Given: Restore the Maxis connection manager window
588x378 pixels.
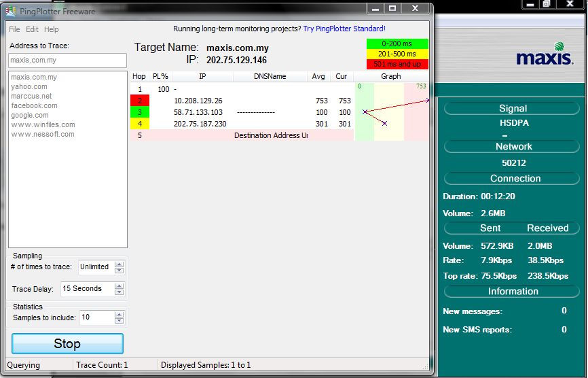Looking at the screenshot, I should pos(547,4).
